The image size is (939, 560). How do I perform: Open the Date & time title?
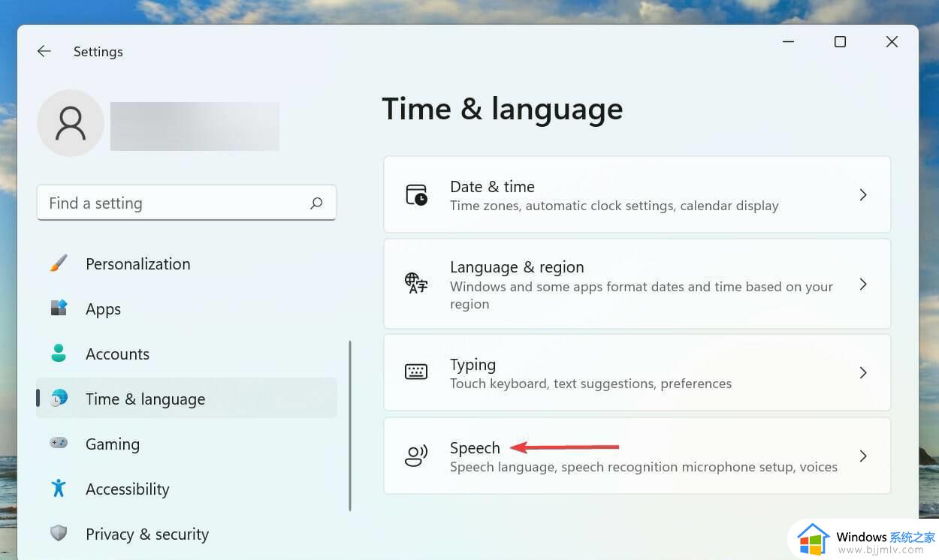tap(492, 186)
